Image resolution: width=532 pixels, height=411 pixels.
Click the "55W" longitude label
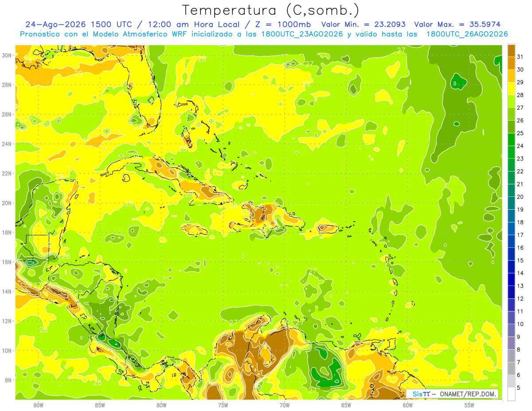[x=469, y=405]
